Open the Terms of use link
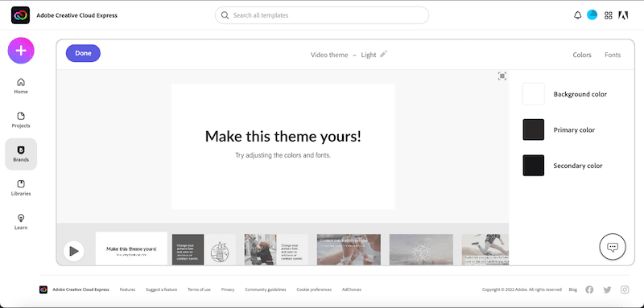Image resolution: width=644 pixels, height=308 pixels. pos(199,290)
